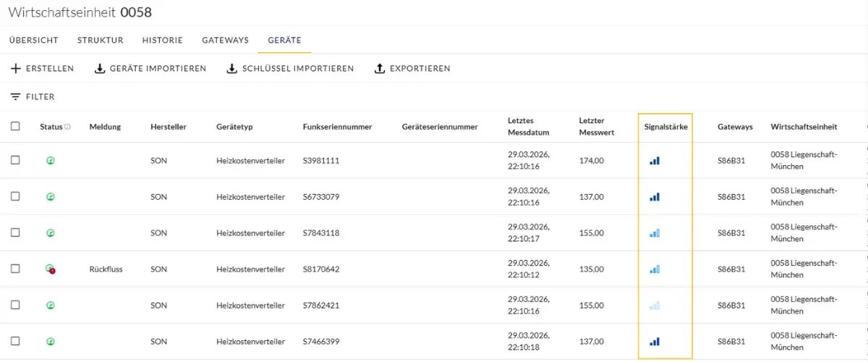The image size is (868, 362).
Task: Click Heizkostenverteiler in the S7466399 row
Action: [250, 342]
